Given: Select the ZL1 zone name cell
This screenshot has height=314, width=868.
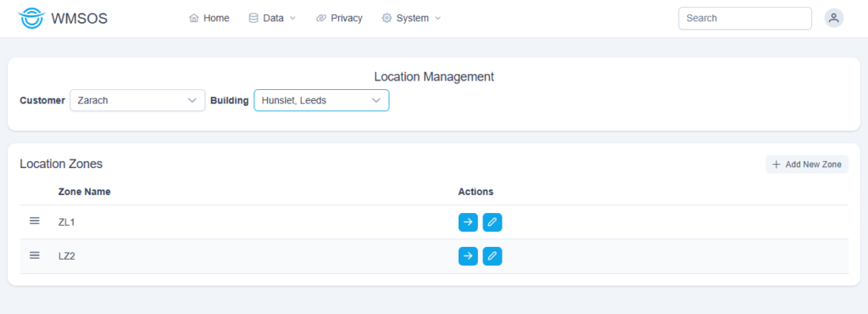Looking at the screenshot, I should click(x=66, y=222).
